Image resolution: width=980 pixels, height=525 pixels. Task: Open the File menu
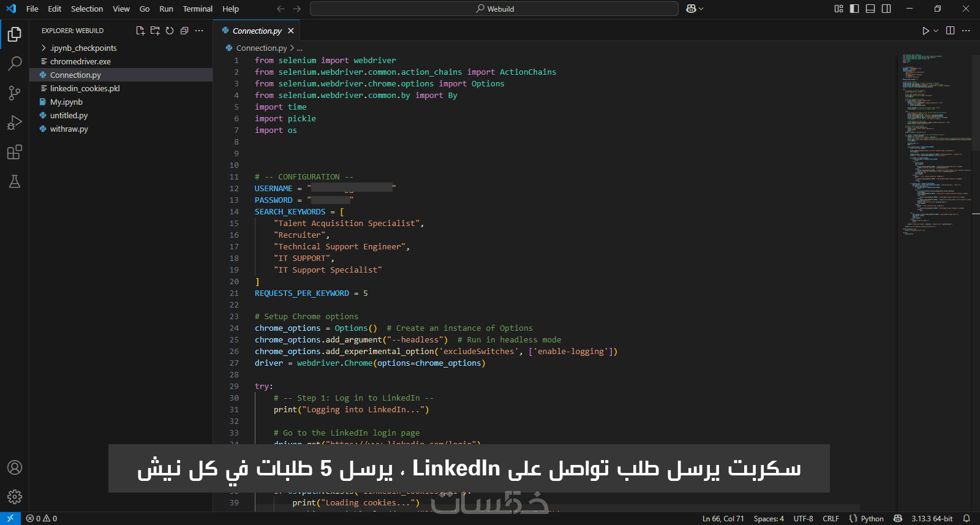point(32,9)
